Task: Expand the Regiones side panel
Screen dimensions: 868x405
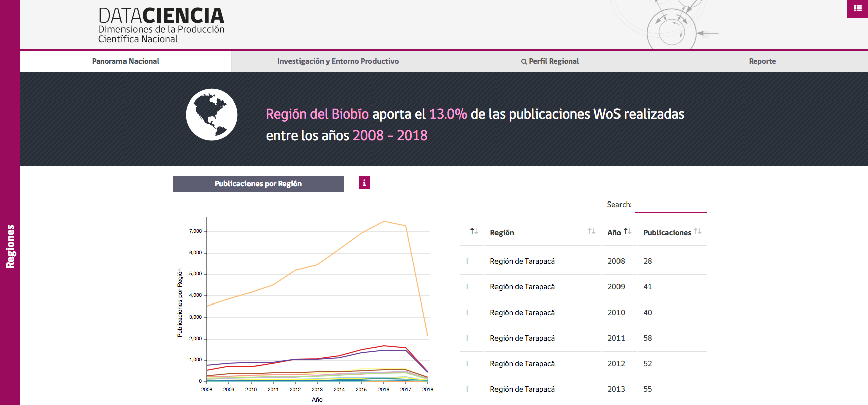Action: pyautogui.click(x=10, y=246)
